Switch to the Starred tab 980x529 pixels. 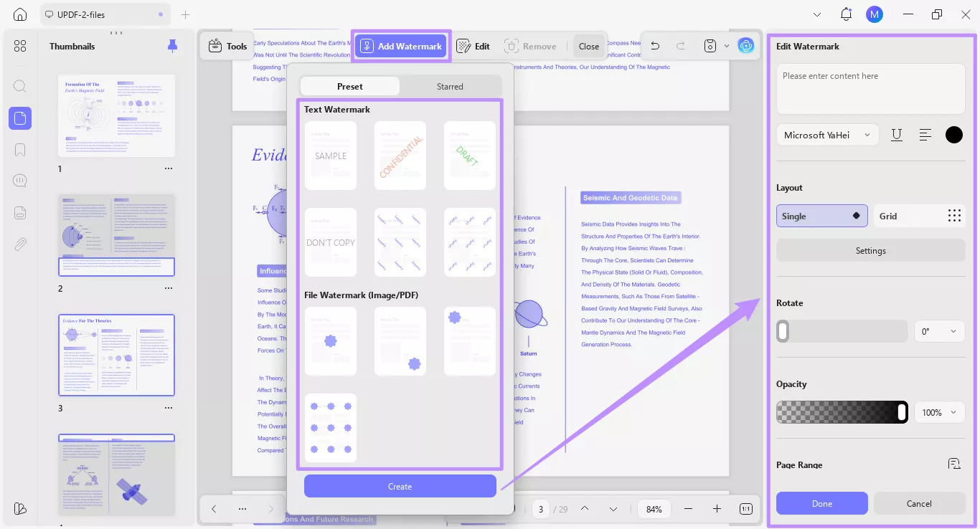(450, 86)
